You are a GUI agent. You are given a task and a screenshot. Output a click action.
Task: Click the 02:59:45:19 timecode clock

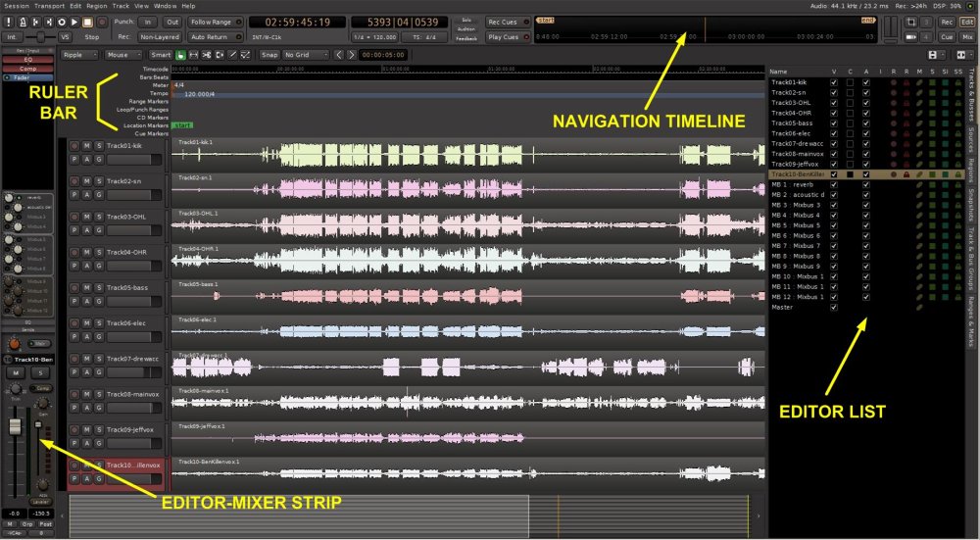(298, 22)
